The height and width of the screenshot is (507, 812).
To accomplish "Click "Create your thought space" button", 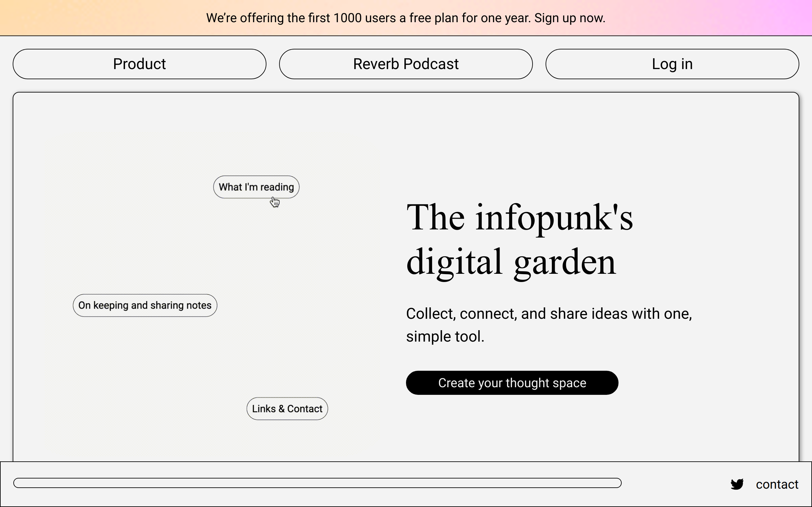I will click(x=512, y=382).
